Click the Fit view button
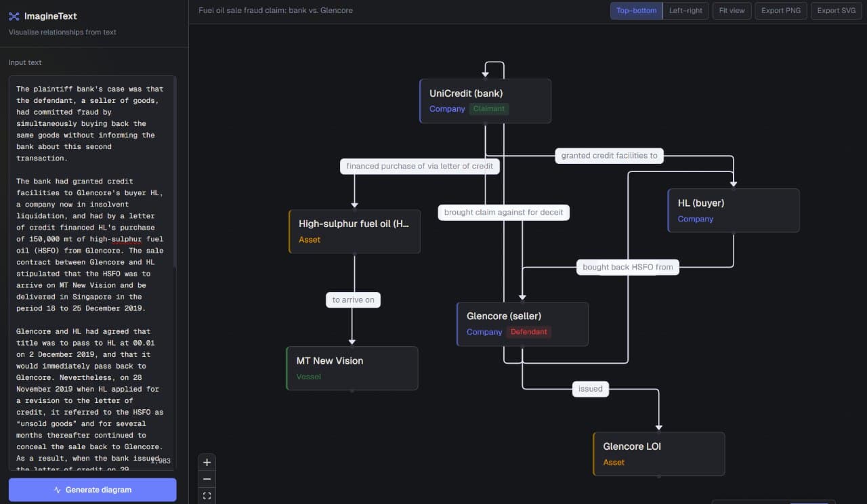The width and height of the screenshot is (867, 504). click(x=732, y=11)
